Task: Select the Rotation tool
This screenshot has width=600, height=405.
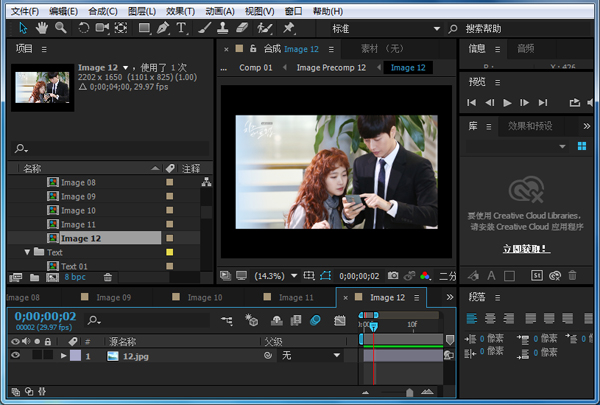Action: 83,28
